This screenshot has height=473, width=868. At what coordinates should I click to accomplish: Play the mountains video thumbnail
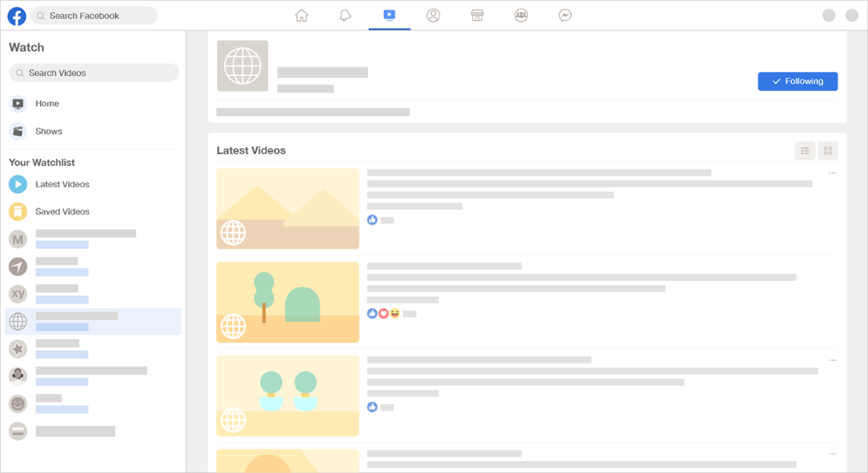[288, 208]
